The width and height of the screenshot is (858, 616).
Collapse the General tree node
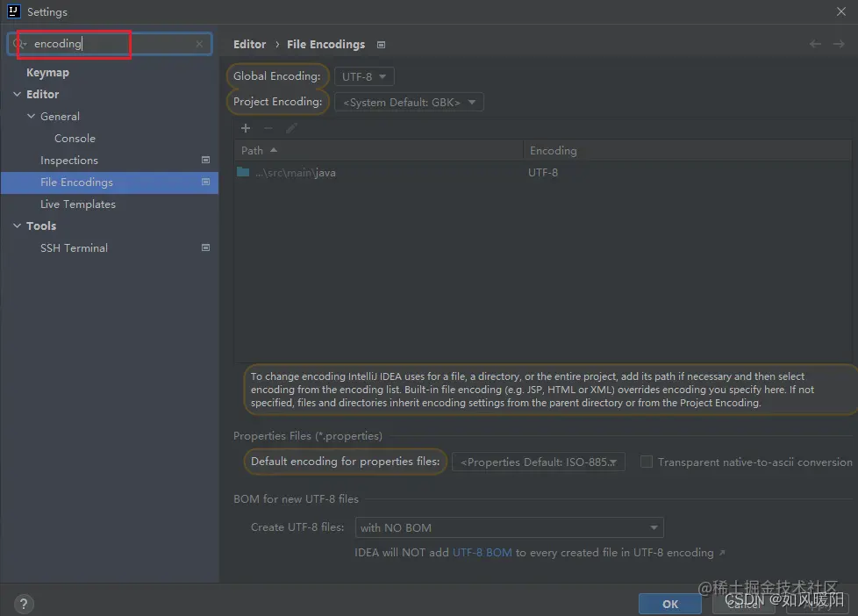[x=32, y=116]
